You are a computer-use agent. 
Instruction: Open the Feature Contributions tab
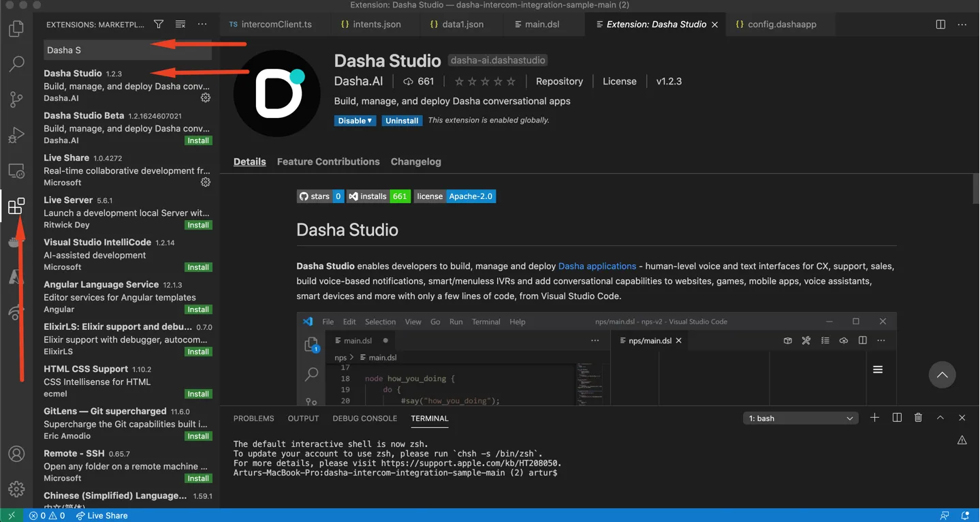click(x=328, y=162)
